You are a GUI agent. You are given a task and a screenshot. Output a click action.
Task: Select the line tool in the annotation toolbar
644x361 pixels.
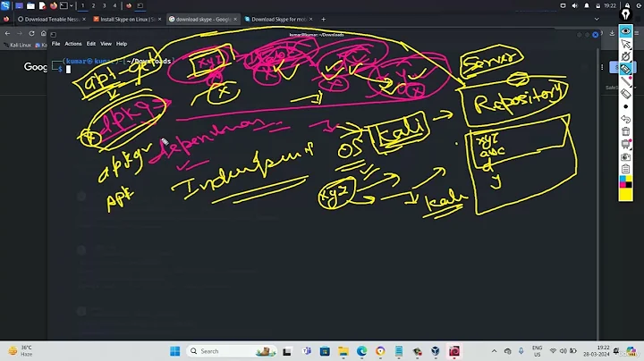625,81
